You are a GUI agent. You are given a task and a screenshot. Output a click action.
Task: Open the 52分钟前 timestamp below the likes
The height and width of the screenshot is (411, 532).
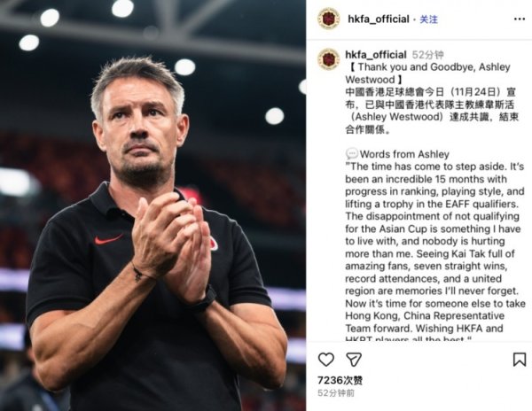pos(336,393)
